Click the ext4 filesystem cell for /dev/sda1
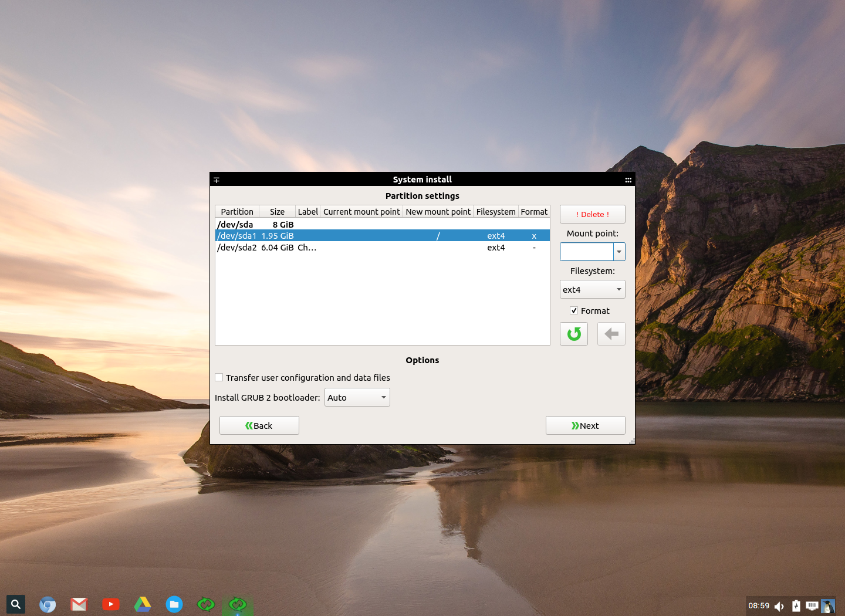 click(496, 236)
